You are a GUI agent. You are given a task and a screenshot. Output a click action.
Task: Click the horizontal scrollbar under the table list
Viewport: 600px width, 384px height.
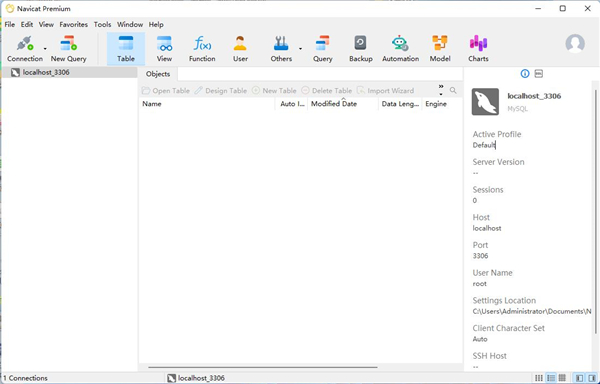pyautogui.click(x=262, y=368)
